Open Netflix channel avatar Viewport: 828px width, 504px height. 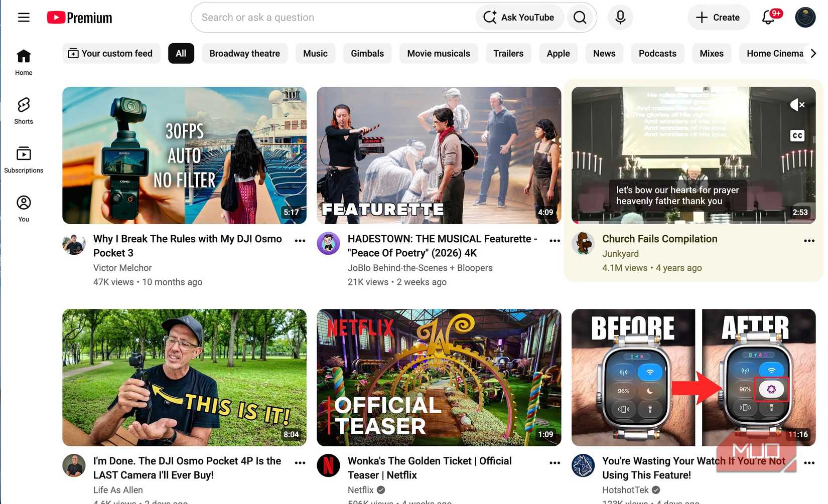tap(328, 466)
